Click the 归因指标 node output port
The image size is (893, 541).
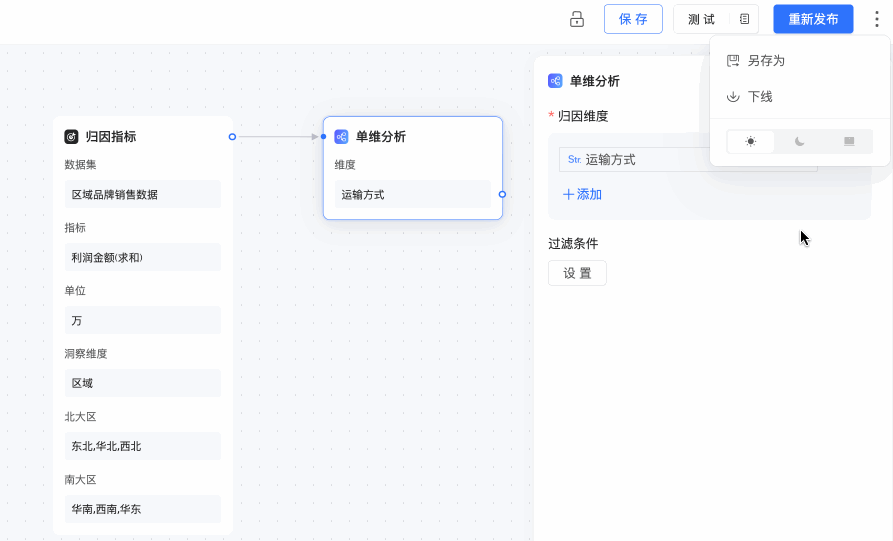232,137
